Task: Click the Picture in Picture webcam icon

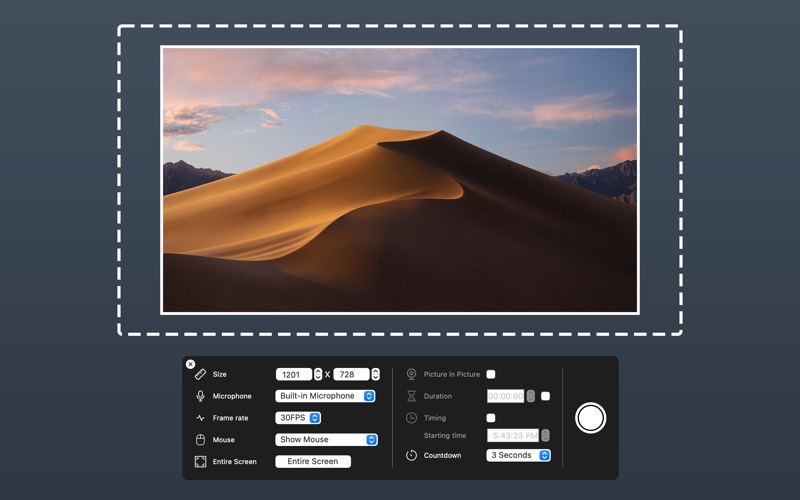Action: click(411, 374)
